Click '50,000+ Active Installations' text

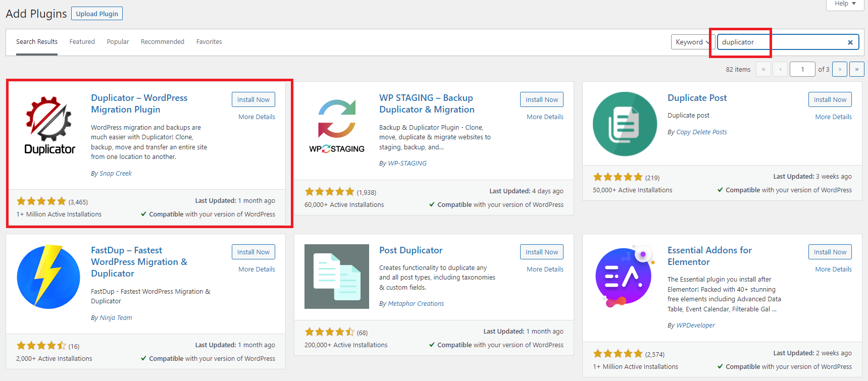pyautogui.click(x=632, y=190)
